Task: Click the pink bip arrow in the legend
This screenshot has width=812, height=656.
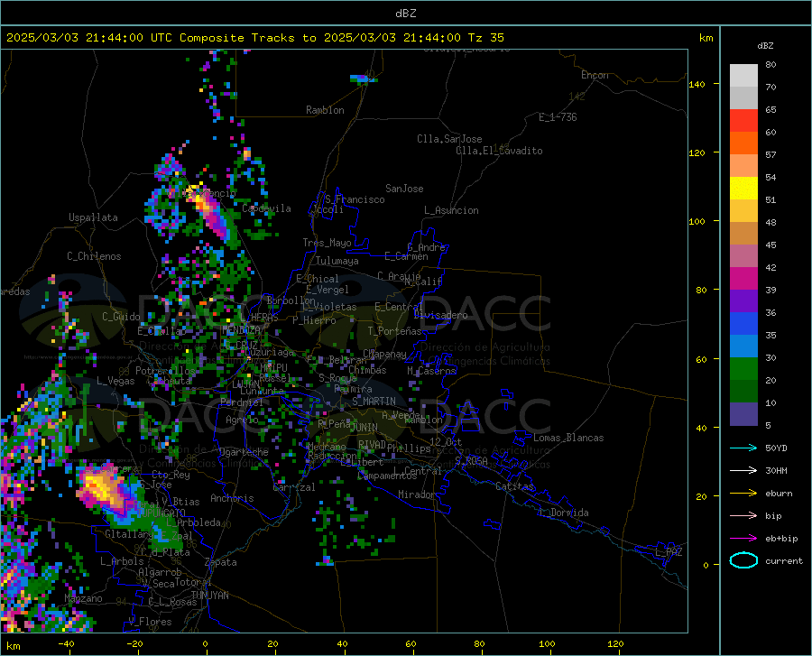Action: tap(743, 516)
